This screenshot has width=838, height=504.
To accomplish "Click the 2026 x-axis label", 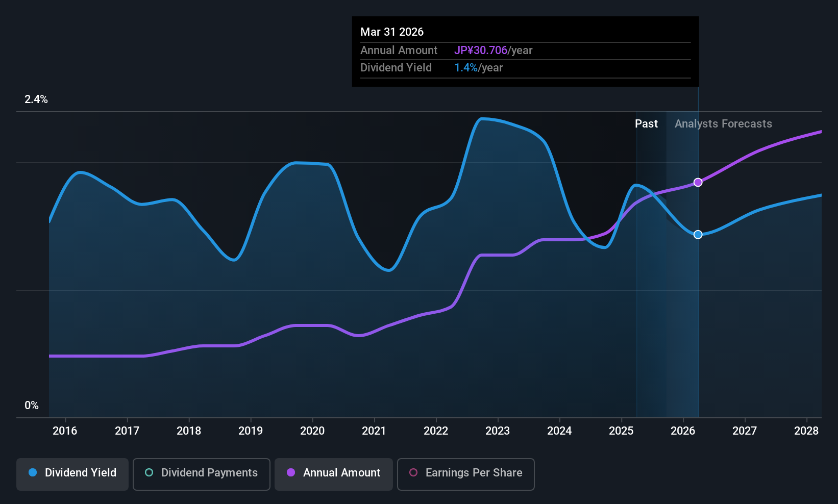I will [683, 431].
